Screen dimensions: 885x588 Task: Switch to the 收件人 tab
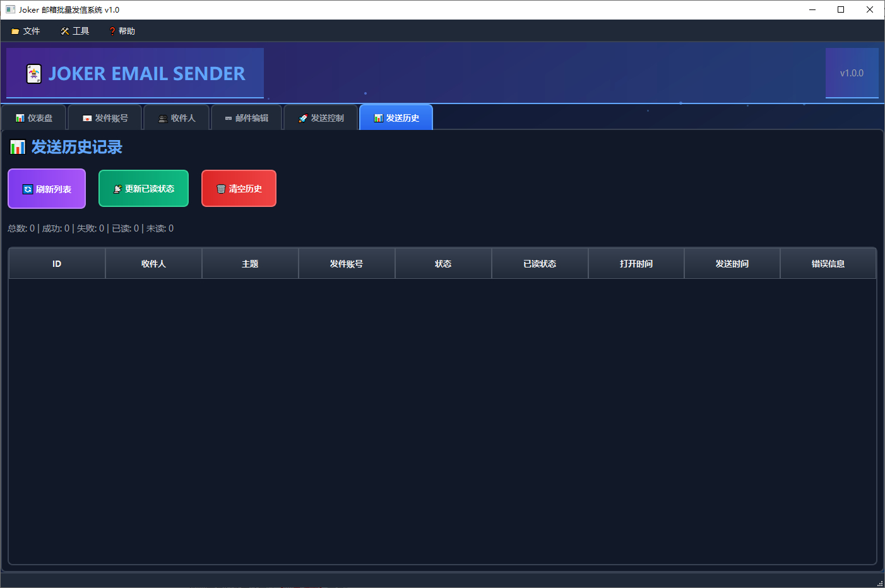click(177, 118)
